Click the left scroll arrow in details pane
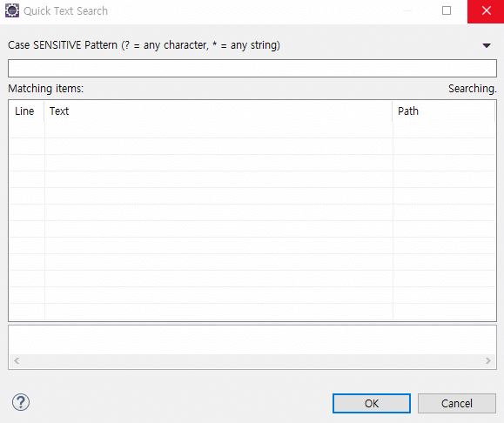The height and width of the screenshot is (423, 504). 17,360
